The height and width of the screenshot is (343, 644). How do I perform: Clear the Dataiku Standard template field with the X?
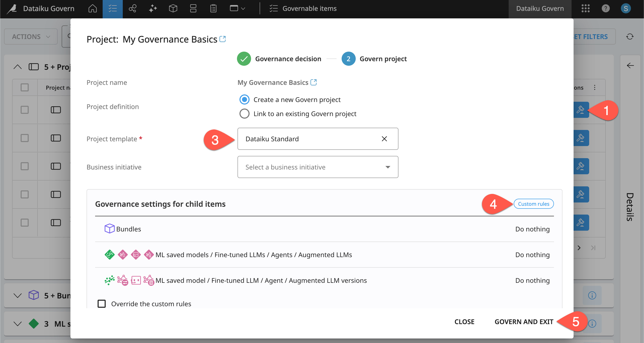pos(384,139)
